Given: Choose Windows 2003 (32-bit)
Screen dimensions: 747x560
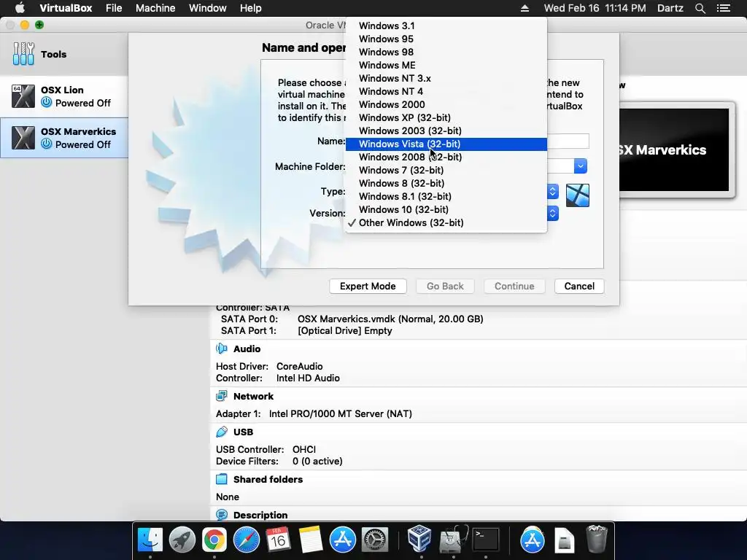Looking at the screenshot, I should tap(446, 131).
